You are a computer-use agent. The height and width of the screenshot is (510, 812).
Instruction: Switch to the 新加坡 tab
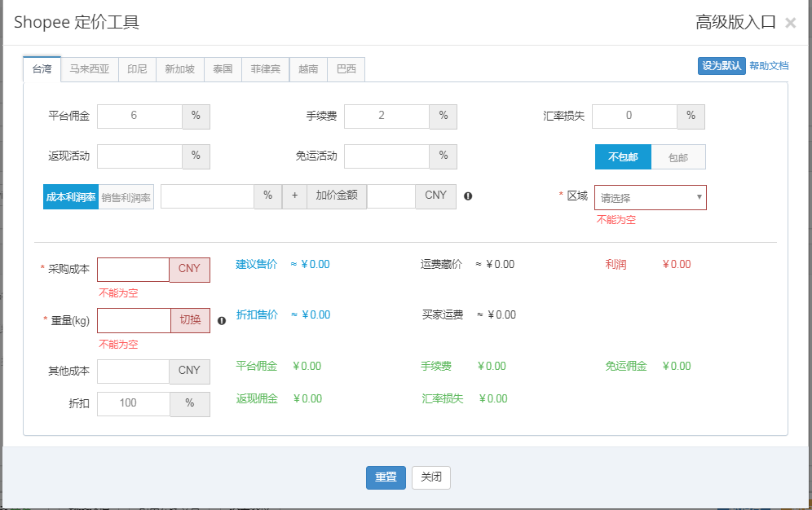click(179, 69)
